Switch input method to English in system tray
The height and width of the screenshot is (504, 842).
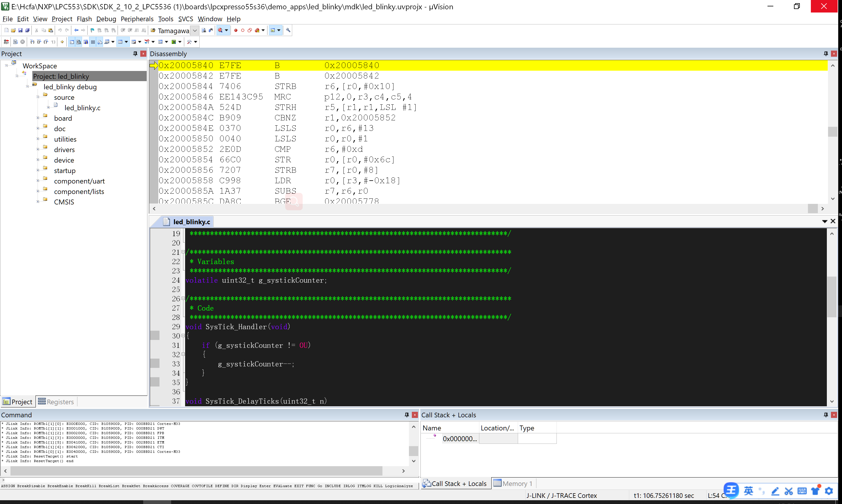point(748,490)
